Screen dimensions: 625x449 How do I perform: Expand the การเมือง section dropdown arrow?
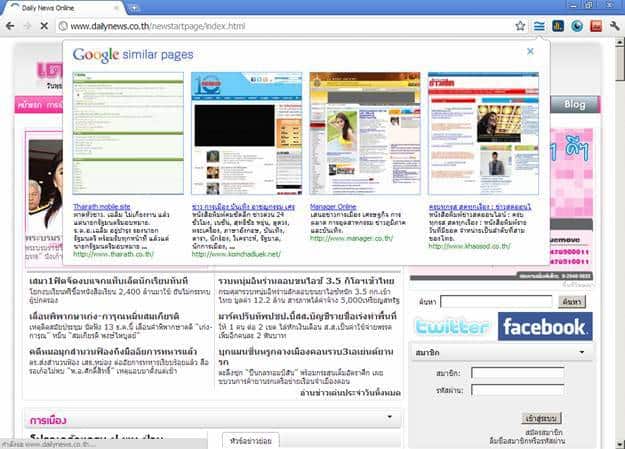coord(389,417)
